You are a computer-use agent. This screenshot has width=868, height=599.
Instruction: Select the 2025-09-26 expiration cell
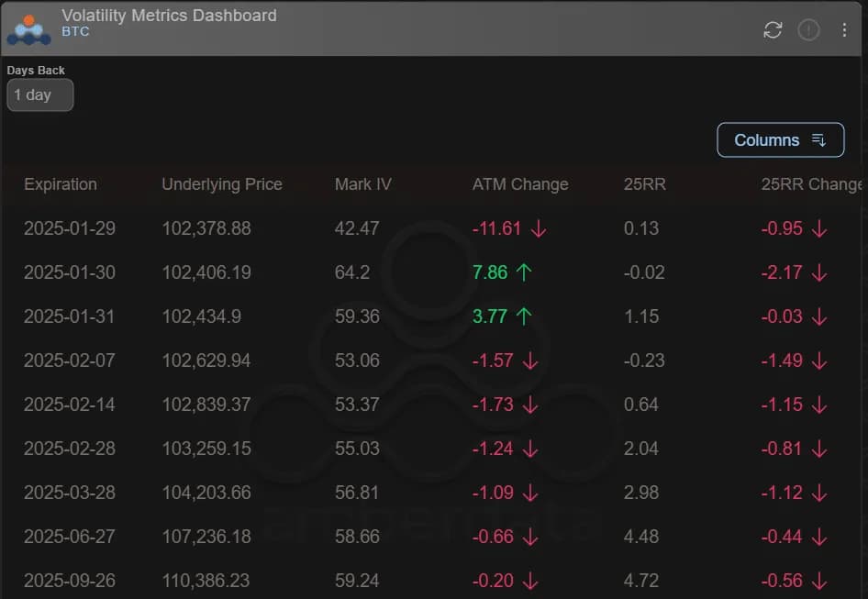coord(70,581)
